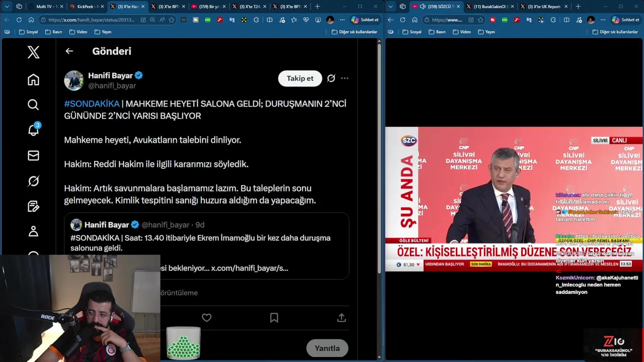Screen dimensions: 644x362
Task: Open x.com/hanifi_bayar/s... link in quoted post
Action: 250,268
